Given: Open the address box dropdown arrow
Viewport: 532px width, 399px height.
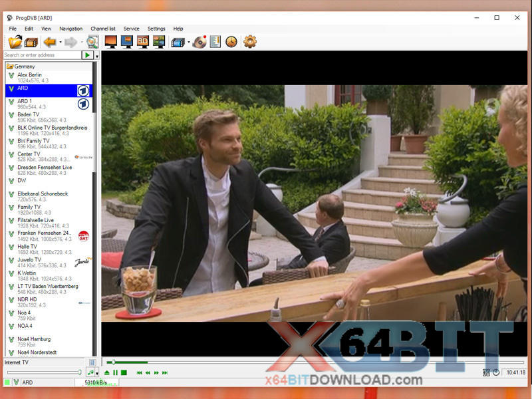Looking at the screenshot, I should [97, 55].
